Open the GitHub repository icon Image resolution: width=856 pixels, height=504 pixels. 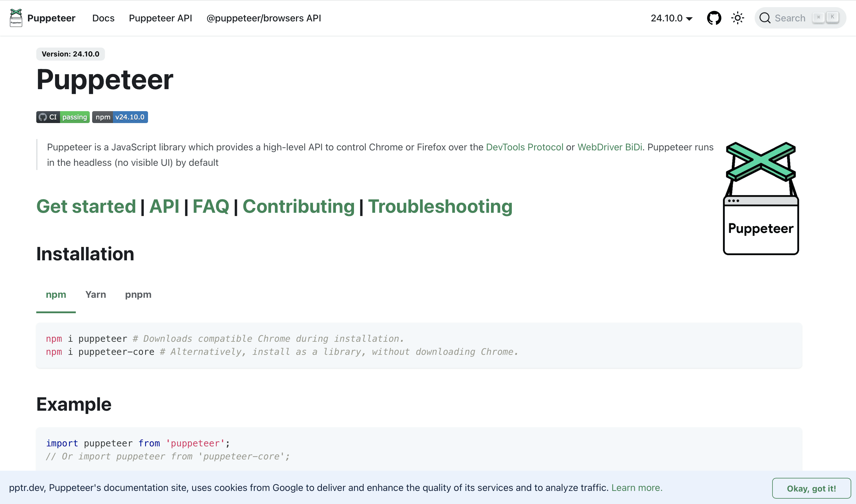pyautogui.click(x=714, y=18)
